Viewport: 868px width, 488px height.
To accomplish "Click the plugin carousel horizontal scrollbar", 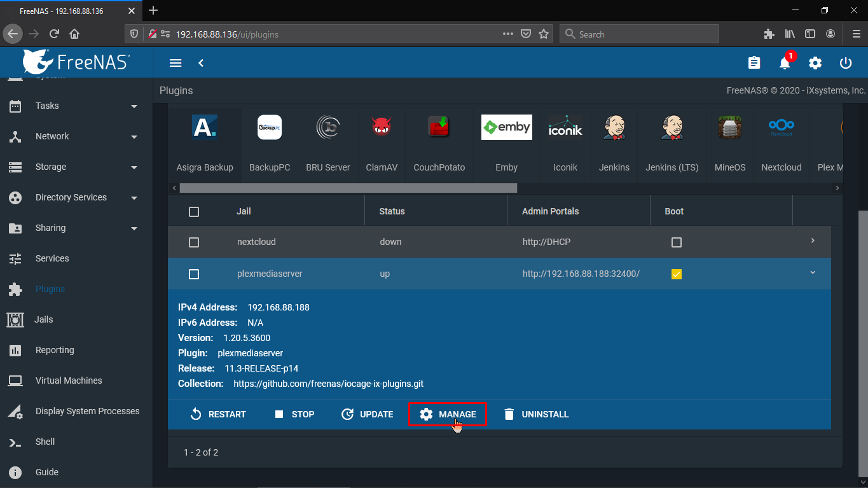I will (348, 188).
